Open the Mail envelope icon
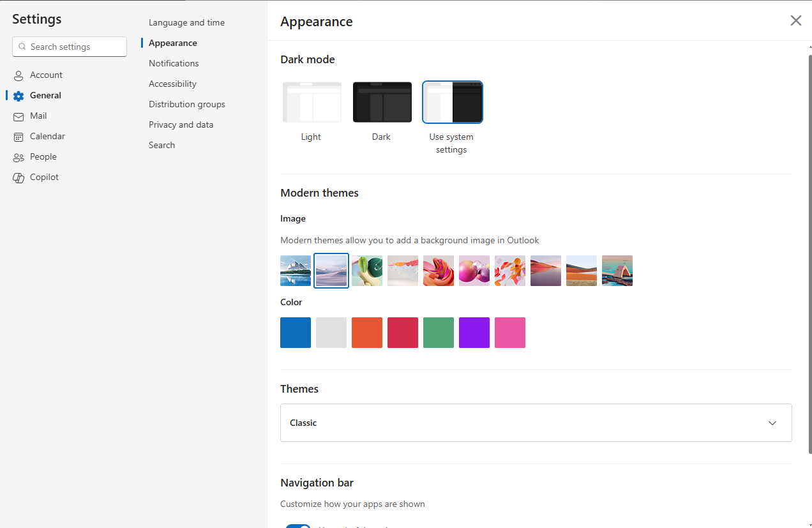The width and height of the screenshot is (812, 528). (x=19, y=116)
